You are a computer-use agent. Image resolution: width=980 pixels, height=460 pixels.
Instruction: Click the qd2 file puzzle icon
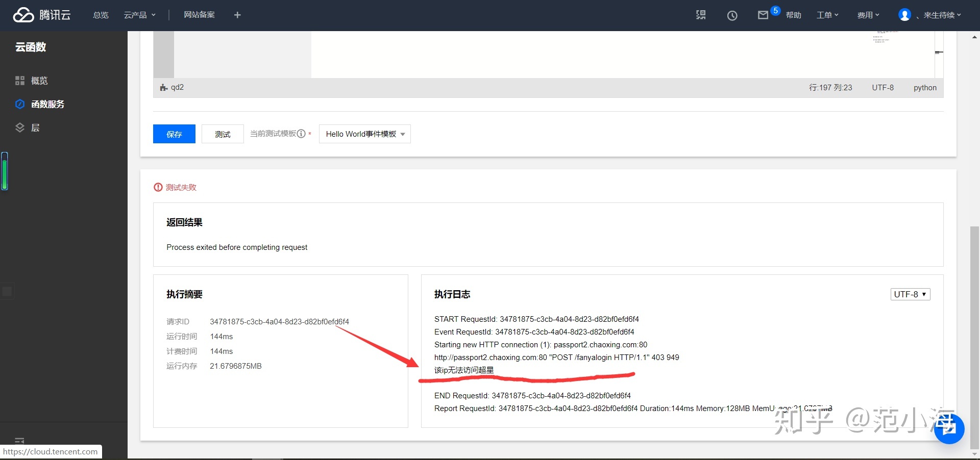[164, 88]
